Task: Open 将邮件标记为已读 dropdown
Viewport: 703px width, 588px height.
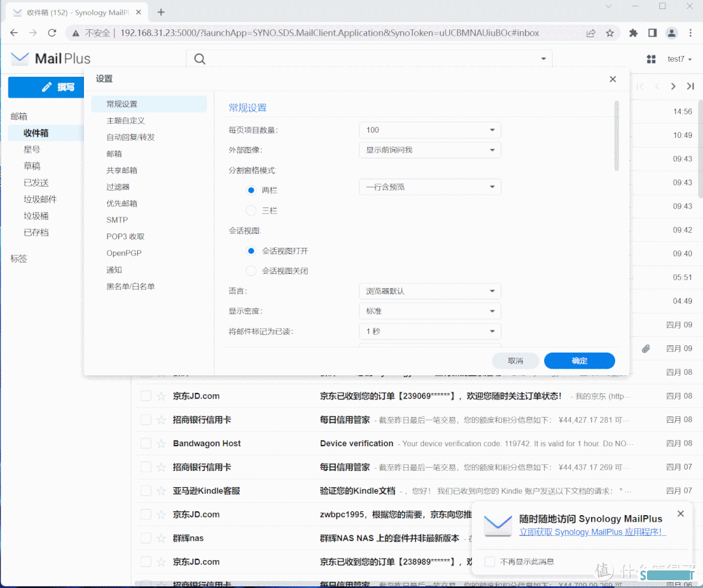Action: click(430, 332)
